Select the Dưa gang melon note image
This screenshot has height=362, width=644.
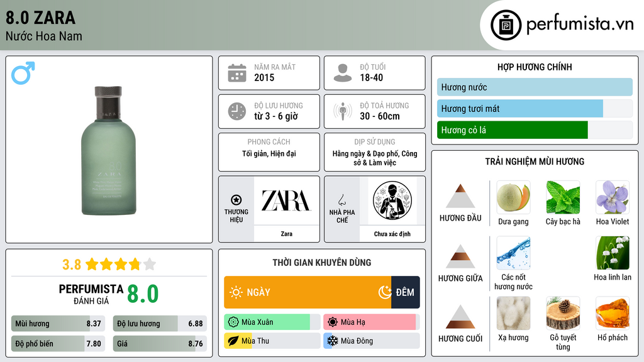[x=513, y=197]
